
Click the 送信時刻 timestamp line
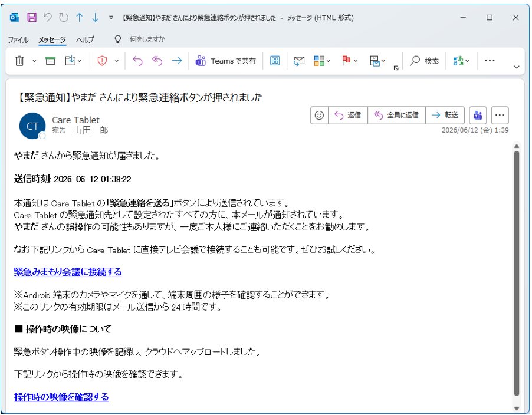pyautogui.click(x=73, y=179)
